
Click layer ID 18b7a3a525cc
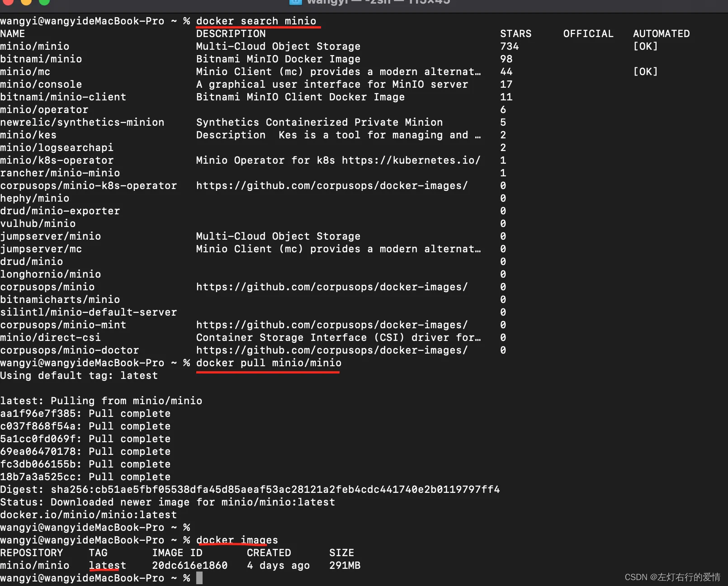tap(38, 477)
